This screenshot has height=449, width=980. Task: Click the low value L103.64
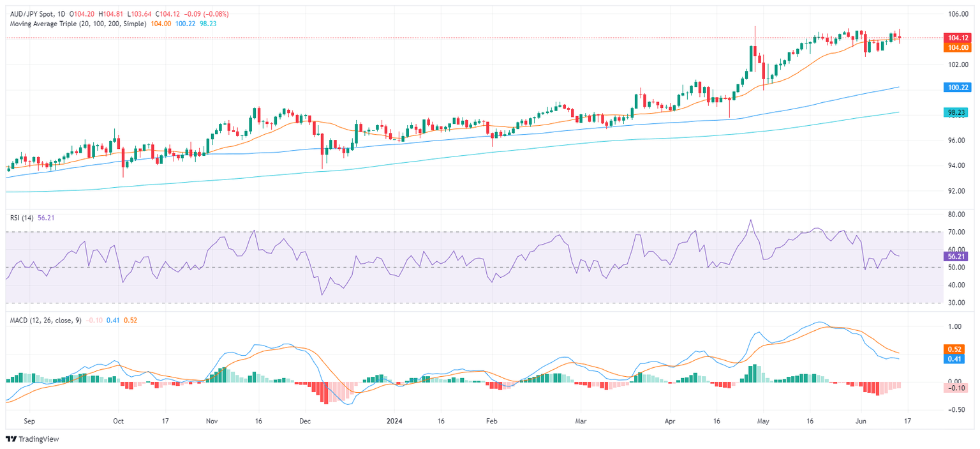(138, 13)
